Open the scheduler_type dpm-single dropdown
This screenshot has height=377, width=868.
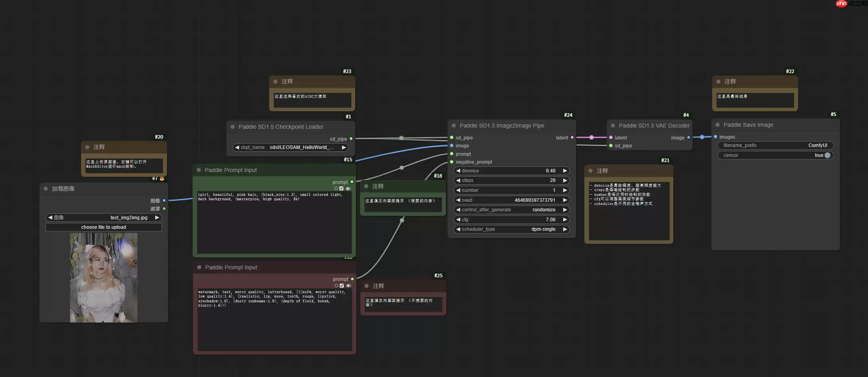coord(511,229)
